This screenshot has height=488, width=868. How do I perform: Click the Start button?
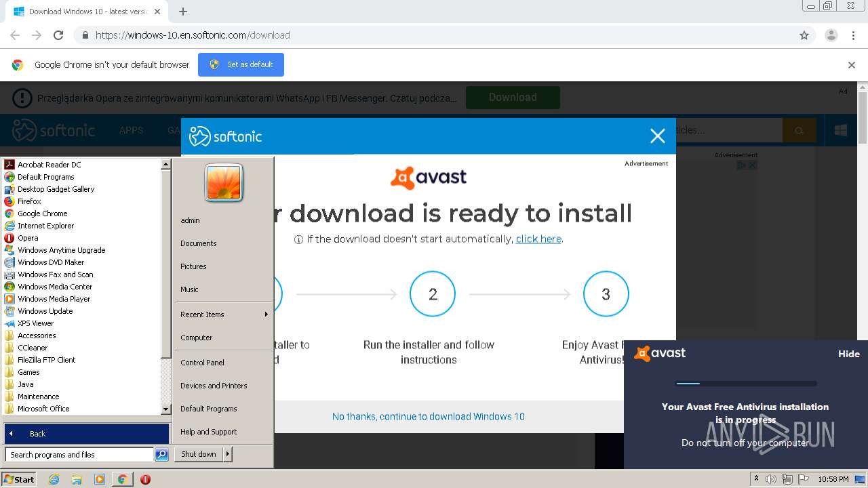[19, 479]
